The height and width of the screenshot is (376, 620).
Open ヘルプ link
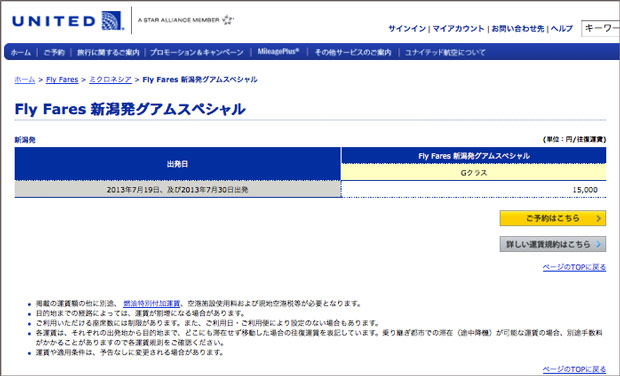(x=561, y=28)
